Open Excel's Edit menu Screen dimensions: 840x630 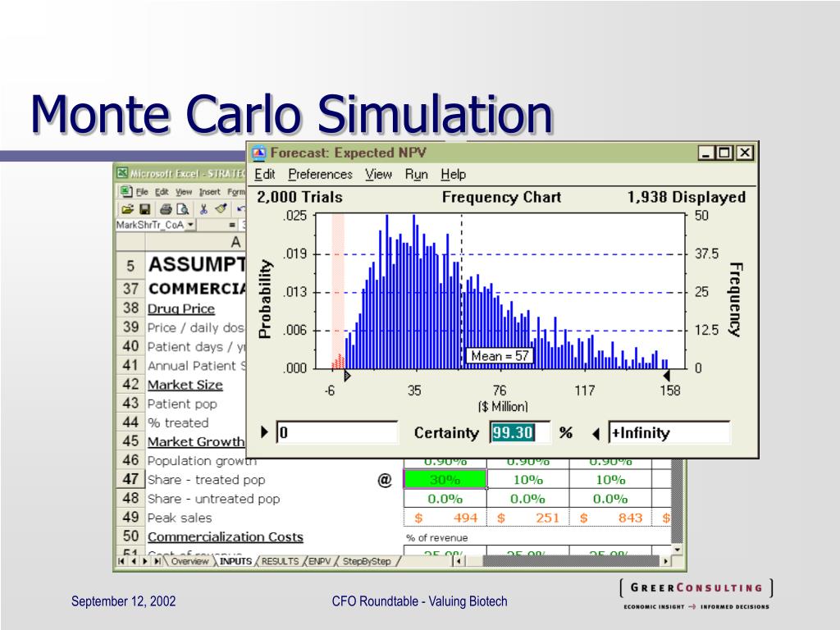pos(162,192)
